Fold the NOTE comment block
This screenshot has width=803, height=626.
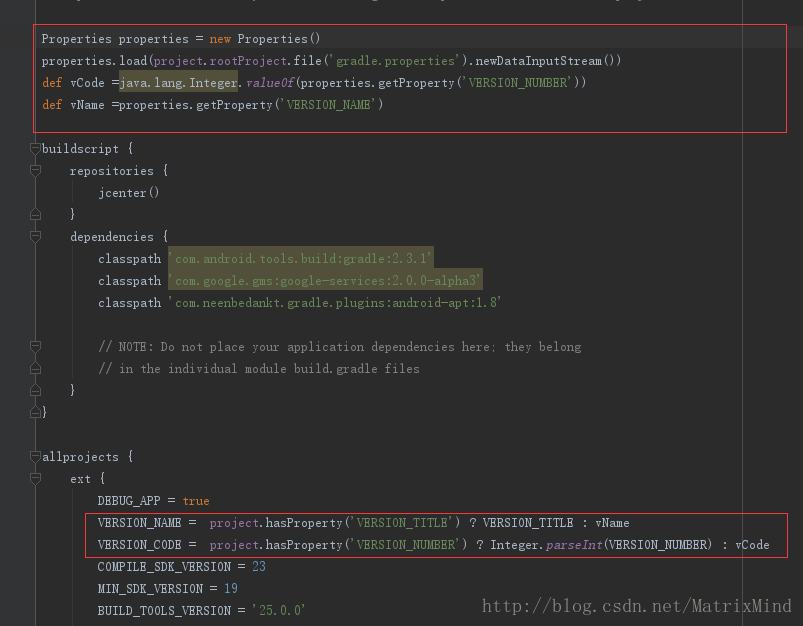click(x=35, y=347)
